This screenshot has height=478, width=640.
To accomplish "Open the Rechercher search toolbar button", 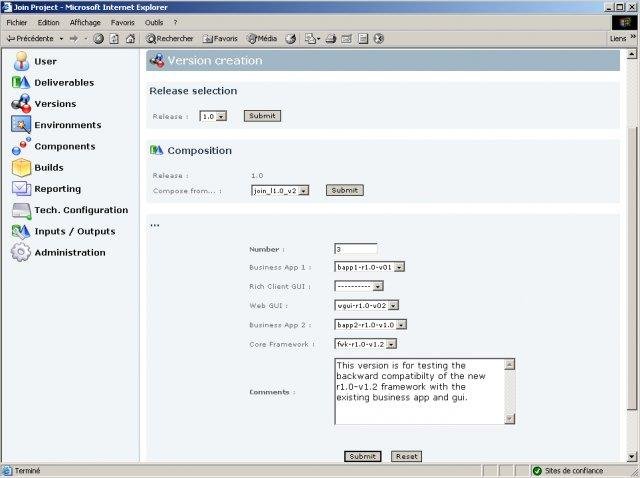I will [170, 39].
